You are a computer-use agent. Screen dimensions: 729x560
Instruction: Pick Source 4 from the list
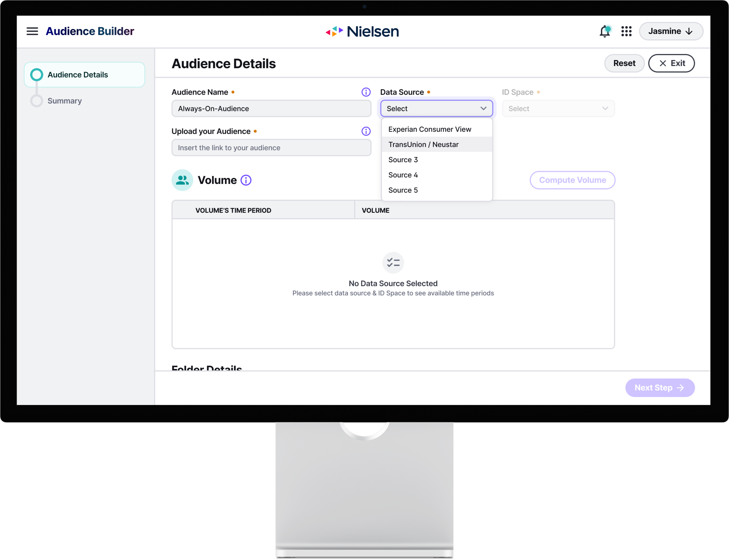pos(403,175)
